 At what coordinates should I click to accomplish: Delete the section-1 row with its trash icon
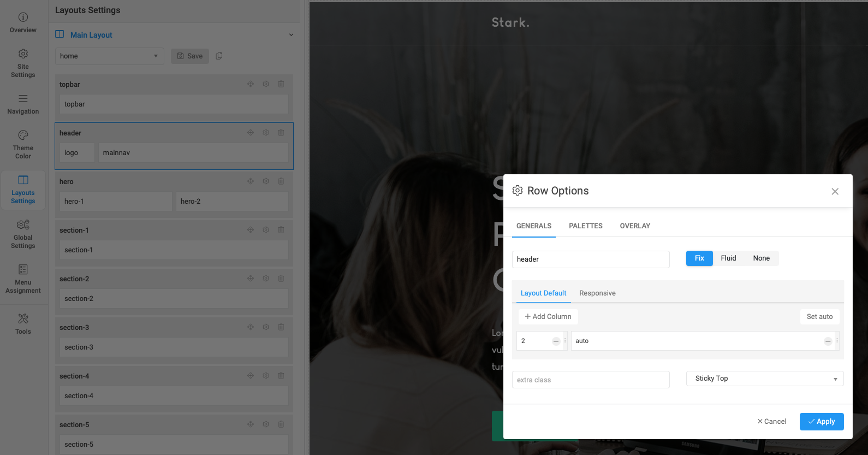pyautogui.click(x=281, y=230)
